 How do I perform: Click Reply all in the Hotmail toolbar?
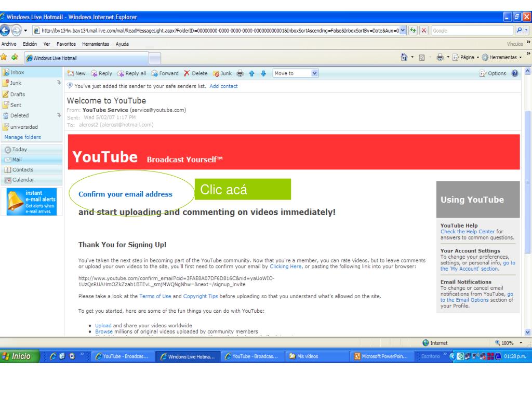click(131, 73)
